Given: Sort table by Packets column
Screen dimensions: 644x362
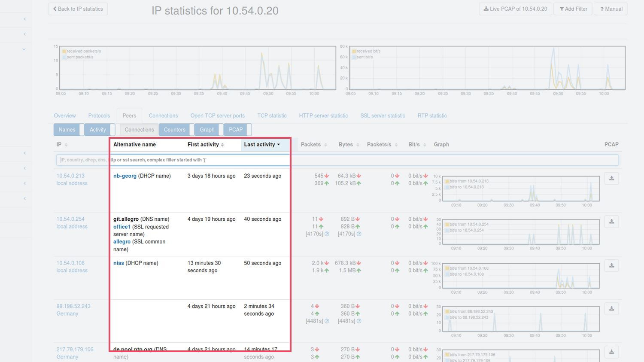Looking at the screenshot, I should pyautogui.click(x=314, y=145).
